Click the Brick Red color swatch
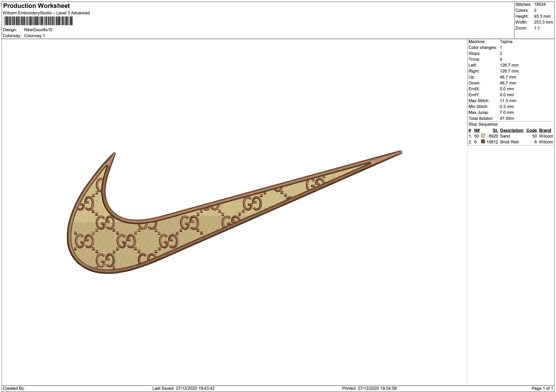This screenshot has height=392, width=556. click(483, 142)
